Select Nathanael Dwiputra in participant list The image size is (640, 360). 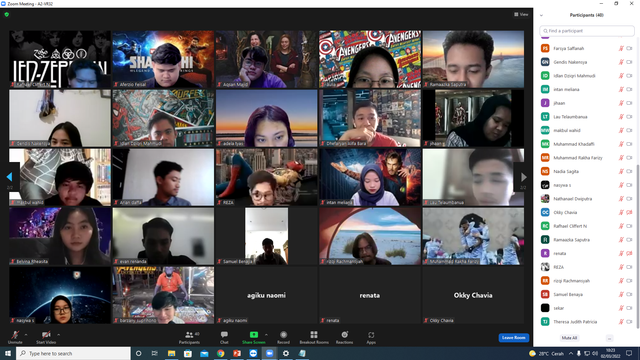click(587, 199)
